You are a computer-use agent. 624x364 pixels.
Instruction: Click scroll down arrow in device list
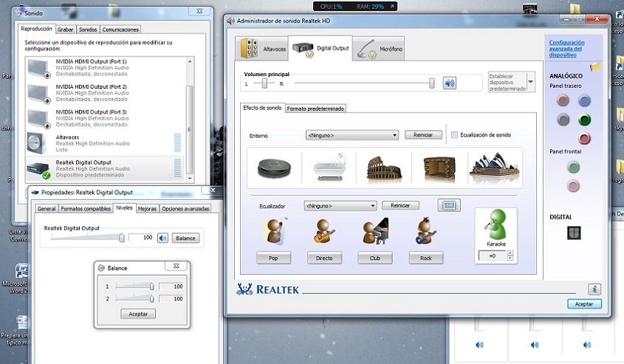(x=190, y=179)
